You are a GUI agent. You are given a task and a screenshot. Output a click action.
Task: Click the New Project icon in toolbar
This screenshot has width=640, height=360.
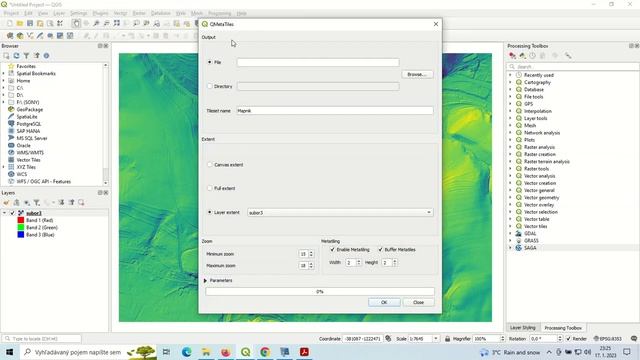pos(10,24)
